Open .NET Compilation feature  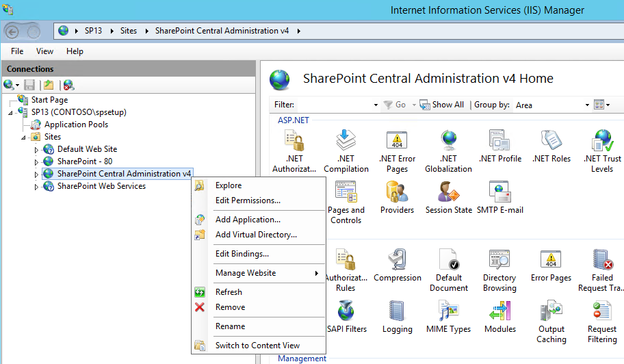(x=346, y=152)
